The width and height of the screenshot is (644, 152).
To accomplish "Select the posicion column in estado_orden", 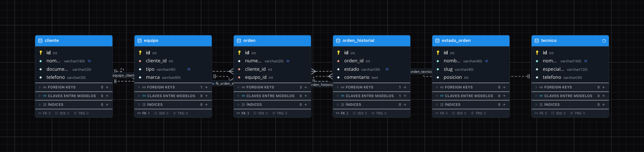I will coord(471,77).
